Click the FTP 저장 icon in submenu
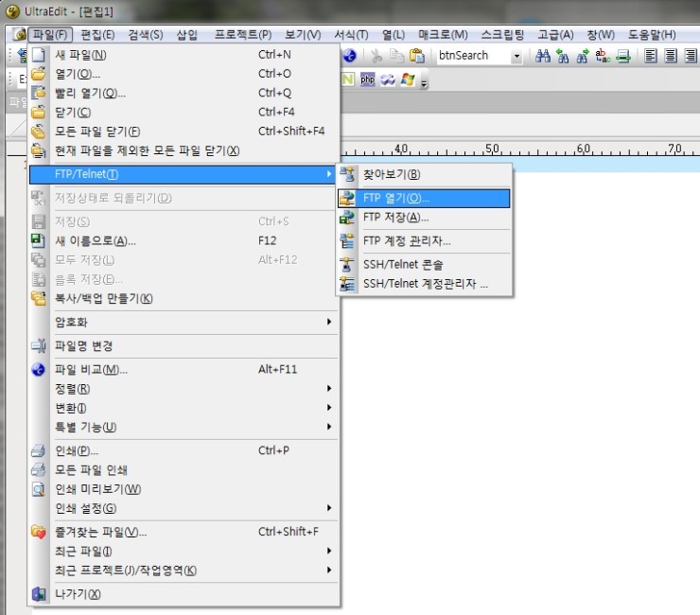 coord(347,218)
